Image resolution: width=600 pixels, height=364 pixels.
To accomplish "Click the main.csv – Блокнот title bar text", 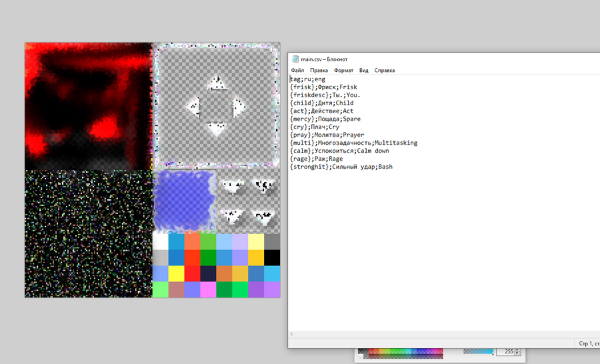I will pyautogui.click(x=324, y=59).
